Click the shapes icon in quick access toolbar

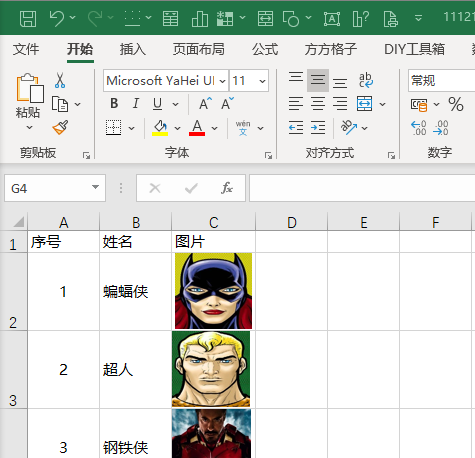click(291, 18)
